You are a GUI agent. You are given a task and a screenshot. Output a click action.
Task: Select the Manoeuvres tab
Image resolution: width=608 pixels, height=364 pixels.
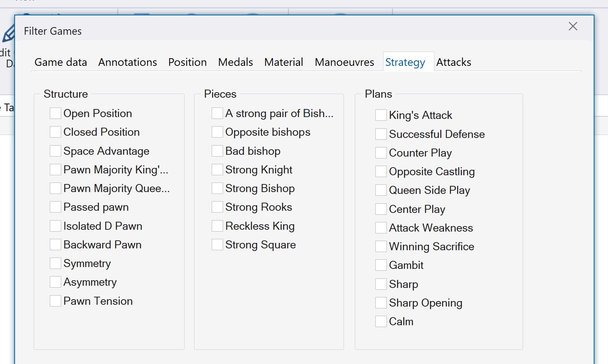point(344,62)
